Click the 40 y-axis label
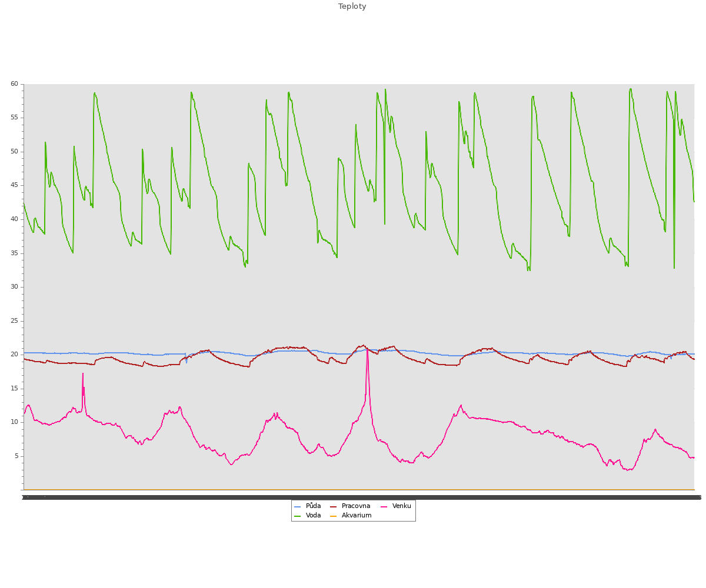Image resolution: width=706 pixels, height=588 pixels. click(x=14, y=219)
